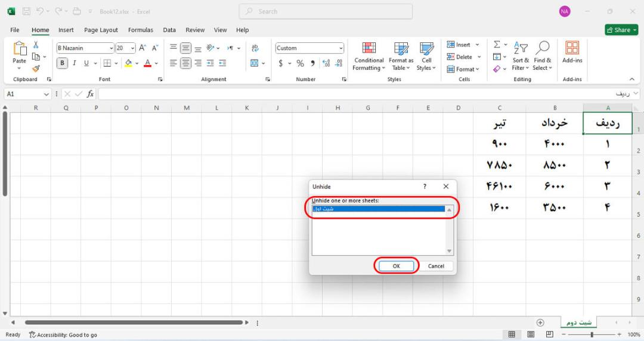
Task: Click the New Sheet plus button
Action: point(540,323)
